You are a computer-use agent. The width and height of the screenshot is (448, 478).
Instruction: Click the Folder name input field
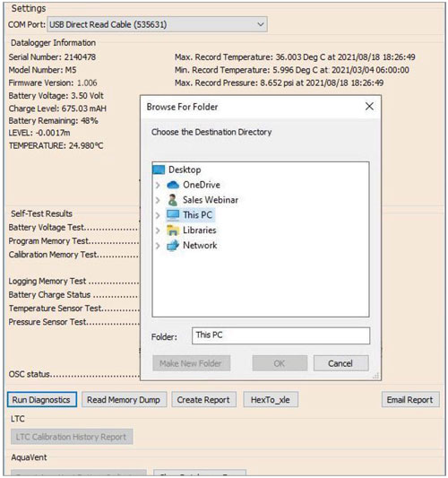[280, 335]
